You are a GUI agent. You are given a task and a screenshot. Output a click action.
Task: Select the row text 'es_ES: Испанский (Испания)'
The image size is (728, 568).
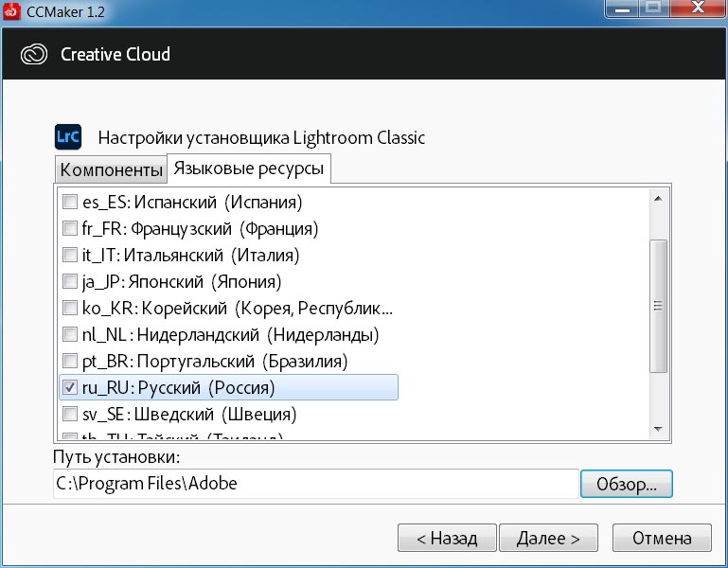click(192, 202)
